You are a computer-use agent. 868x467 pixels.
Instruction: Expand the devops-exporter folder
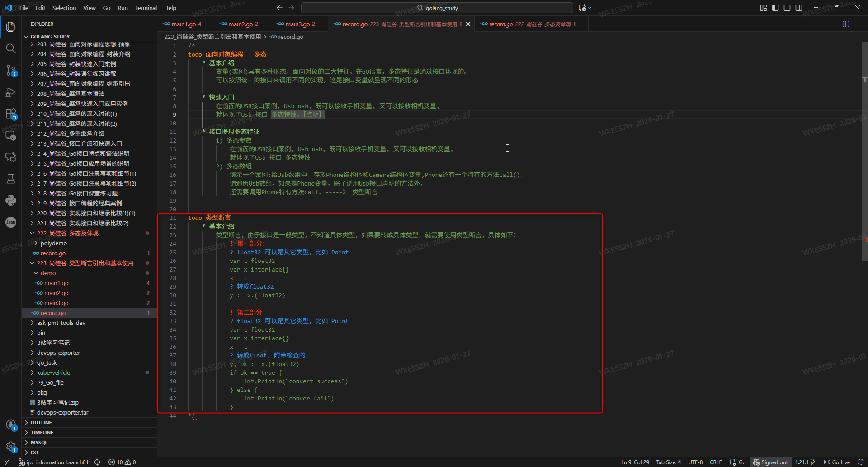click(56, 352)
